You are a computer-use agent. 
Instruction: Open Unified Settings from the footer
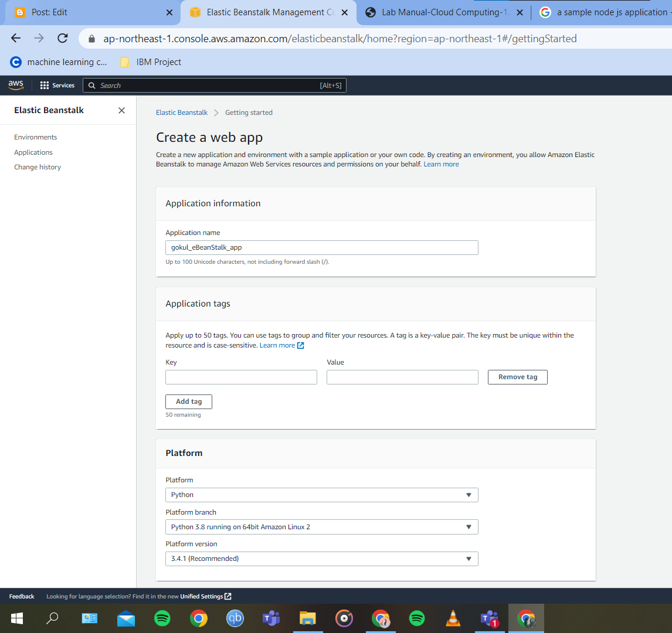pos(202,596)
